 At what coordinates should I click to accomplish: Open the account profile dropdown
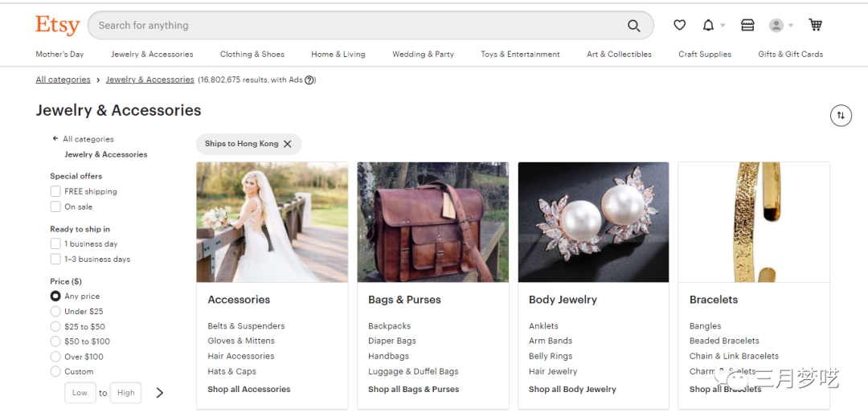pyautogui.click(x=780, y=26)
